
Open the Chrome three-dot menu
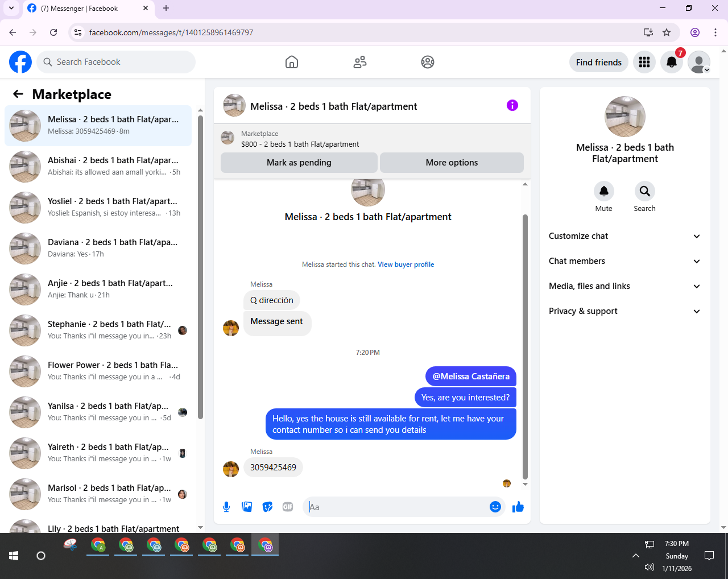(715, 32)
